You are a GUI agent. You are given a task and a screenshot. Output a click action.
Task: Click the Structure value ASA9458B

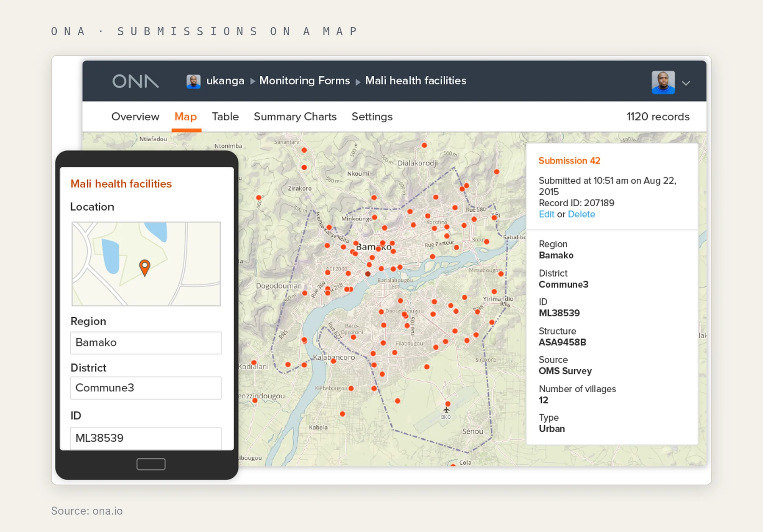(x=562, y=342)
